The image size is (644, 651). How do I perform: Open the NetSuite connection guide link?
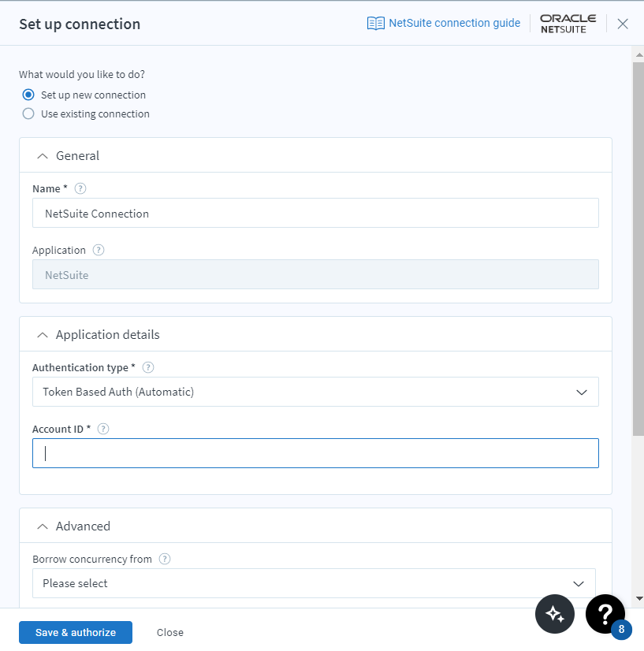[x=454, y=23]
